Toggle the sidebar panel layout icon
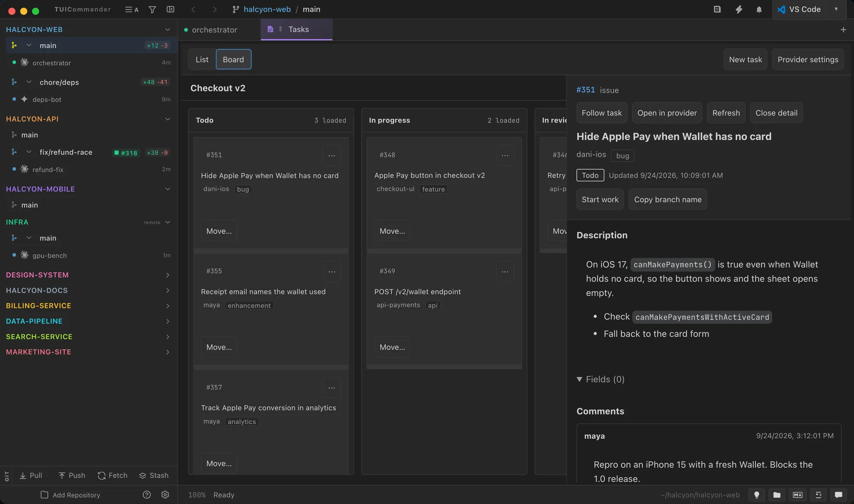The height and width of the screenshot is (504, 854). (170, 9)
